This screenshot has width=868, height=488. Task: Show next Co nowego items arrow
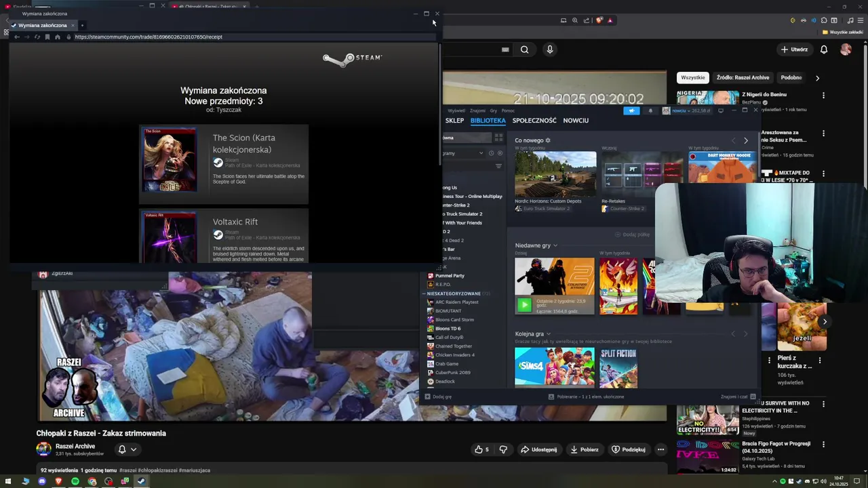pos(746,140)
